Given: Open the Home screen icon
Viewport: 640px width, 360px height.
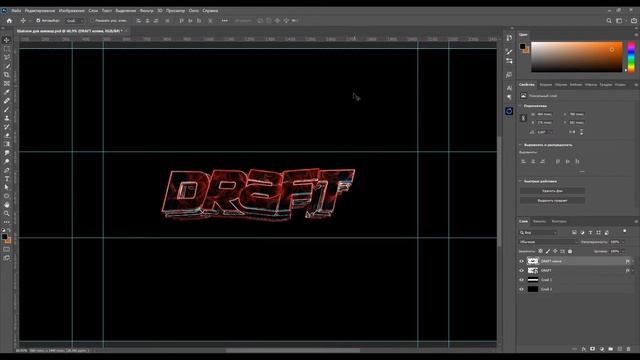Looking at the screenshot, I should coord(9,20).
